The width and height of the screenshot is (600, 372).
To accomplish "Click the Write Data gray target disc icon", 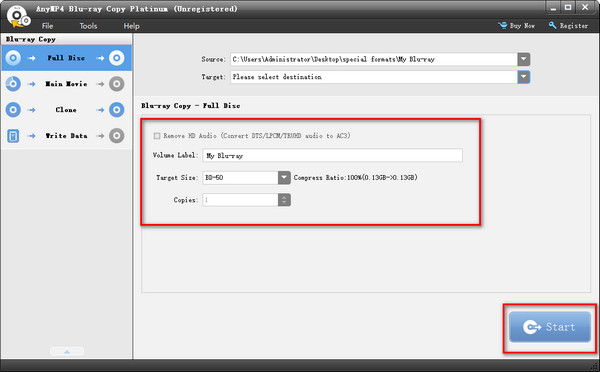I will [117, 136].
